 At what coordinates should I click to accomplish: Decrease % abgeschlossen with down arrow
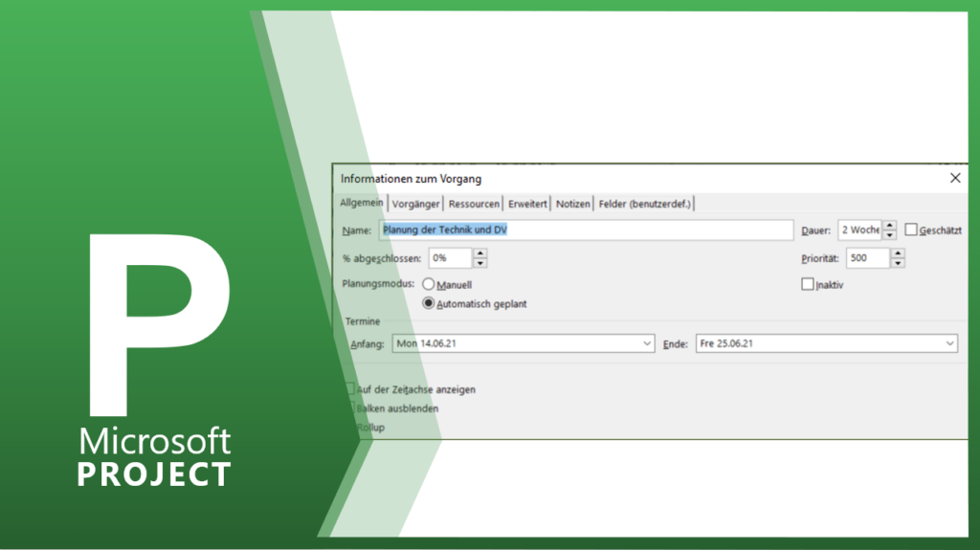[x=480, y=263]
